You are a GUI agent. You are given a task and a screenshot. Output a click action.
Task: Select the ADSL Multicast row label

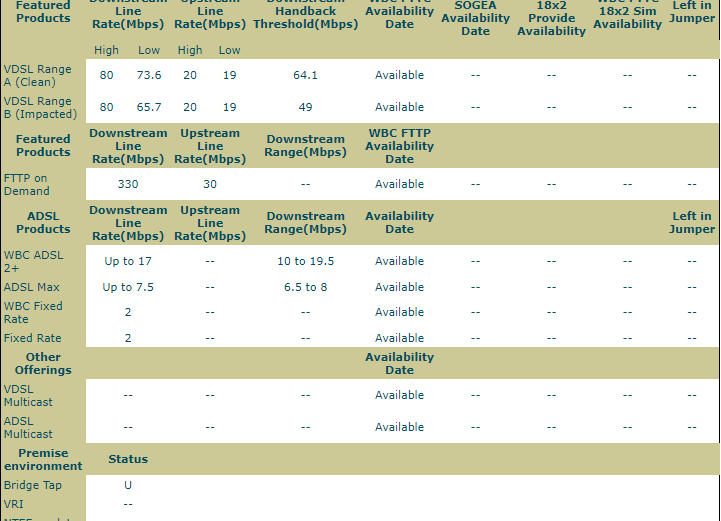28,428
